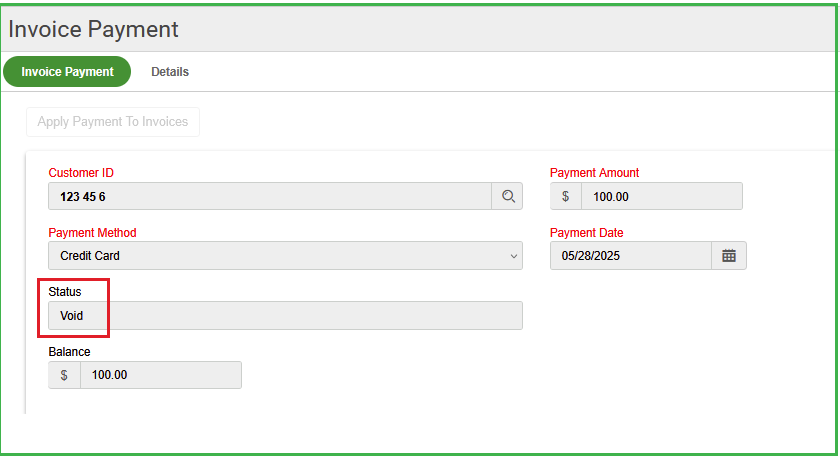Click the Payment Amount field showing 100.00
840x461 pixels.
click(x=662, y=196)
